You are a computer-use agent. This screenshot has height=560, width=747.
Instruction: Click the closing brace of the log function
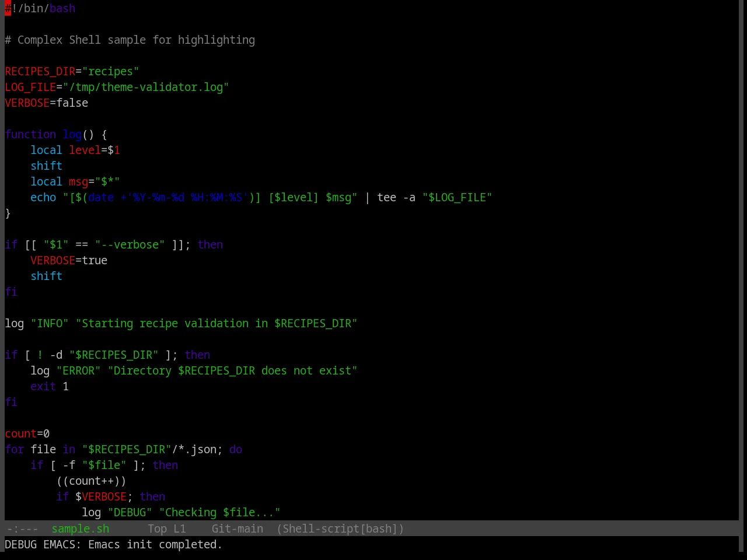point(8,213)
